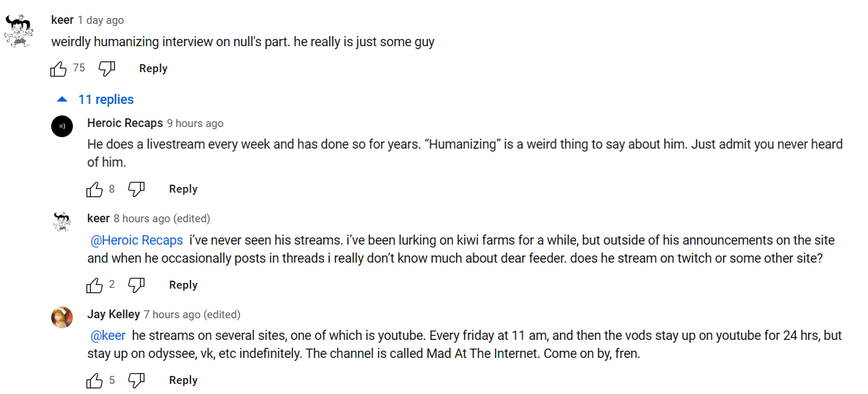The height and width of the screenshot is (394, 868).
Task: Reply to the Heroic Recaps comment
Action: click(183, 189)
